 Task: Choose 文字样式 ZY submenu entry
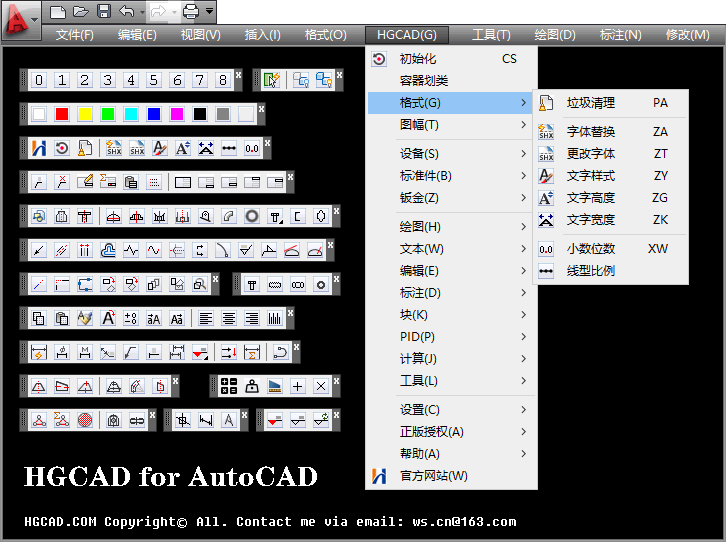611,175
